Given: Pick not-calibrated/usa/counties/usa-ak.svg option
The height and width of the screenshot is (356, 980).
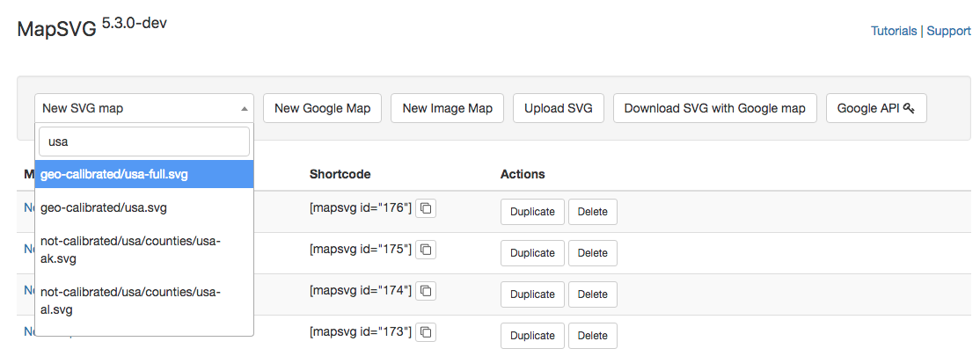Looking at the screenshot, I should [144, 250].
